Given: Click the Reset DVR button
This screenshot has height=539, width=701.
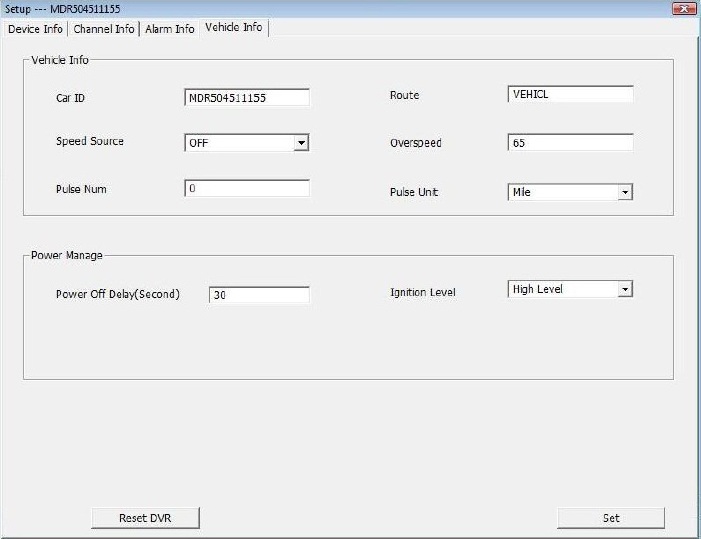Looking at the screenshot, I should [x=145, y=518].
